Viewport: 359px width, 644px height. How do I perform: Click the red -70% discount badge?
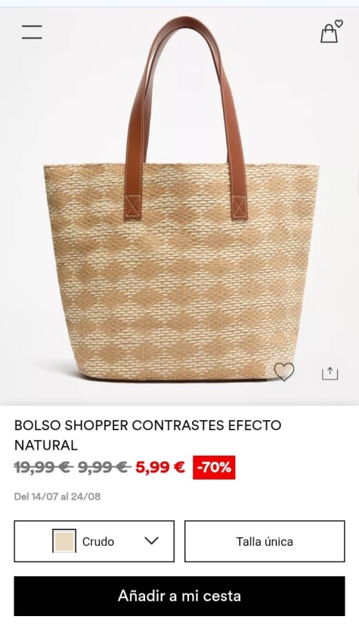coord(214,467)
